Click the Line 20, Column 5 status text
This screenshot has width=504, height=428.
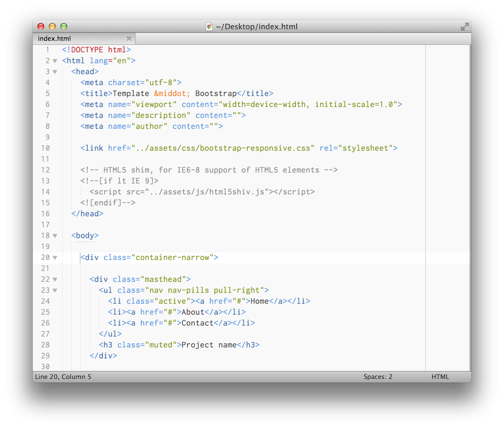(63, 377)
